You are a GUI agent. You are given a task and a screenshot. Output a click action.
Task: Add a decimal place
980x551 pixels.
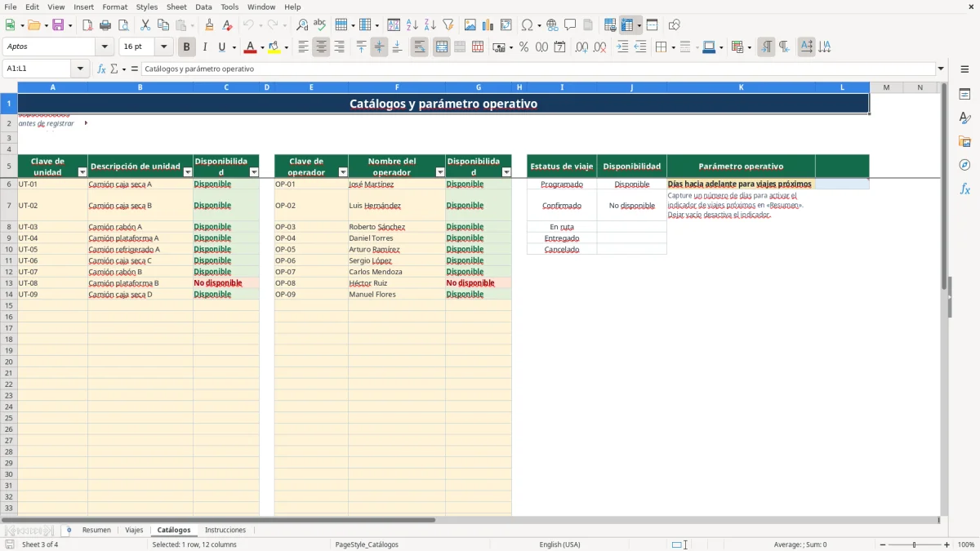click(582, 47)
